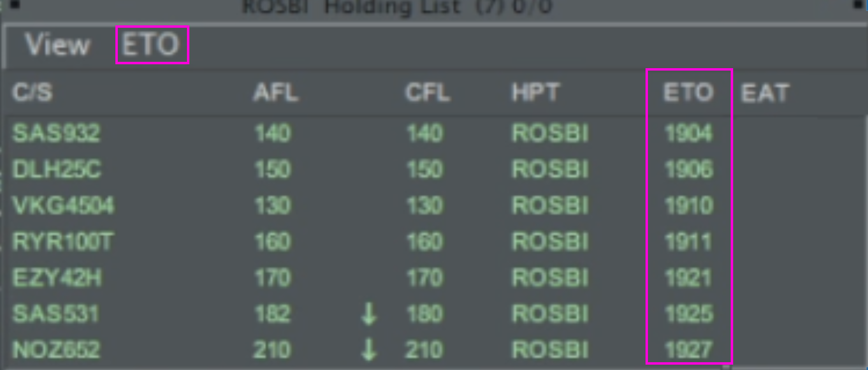Click the small square icon in title bar left

pyautogui.click(x=15, y=4)
